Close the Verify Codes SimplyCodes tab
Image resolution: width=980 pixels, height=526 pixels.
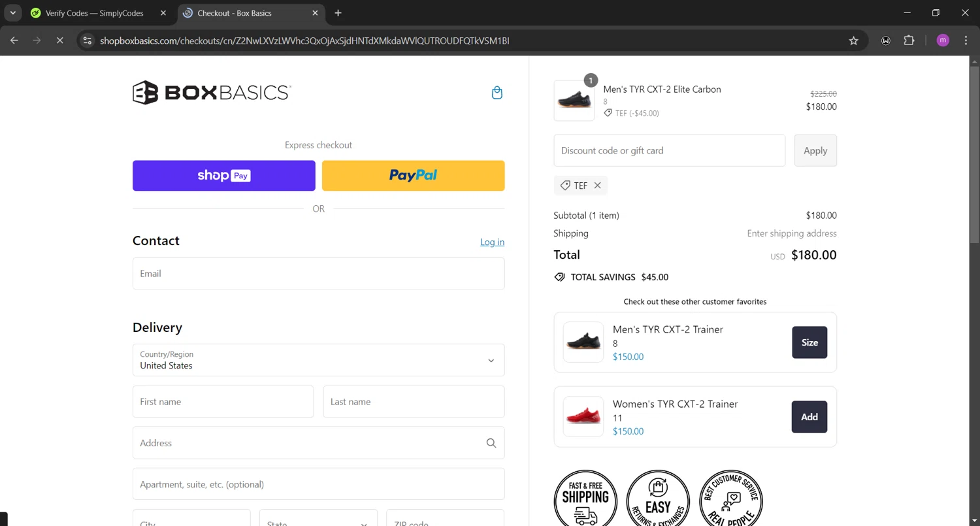(163, 13)
